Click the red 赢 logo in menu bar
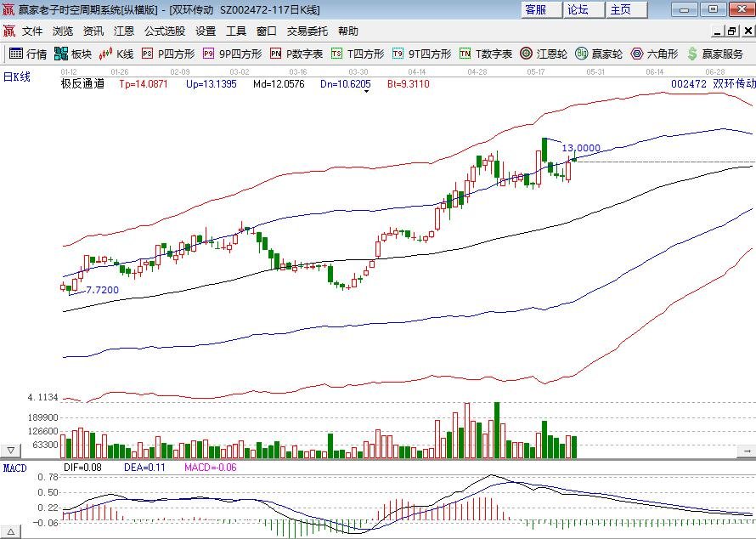This screenshot has height=539, width=756. (x=9, y=31)
